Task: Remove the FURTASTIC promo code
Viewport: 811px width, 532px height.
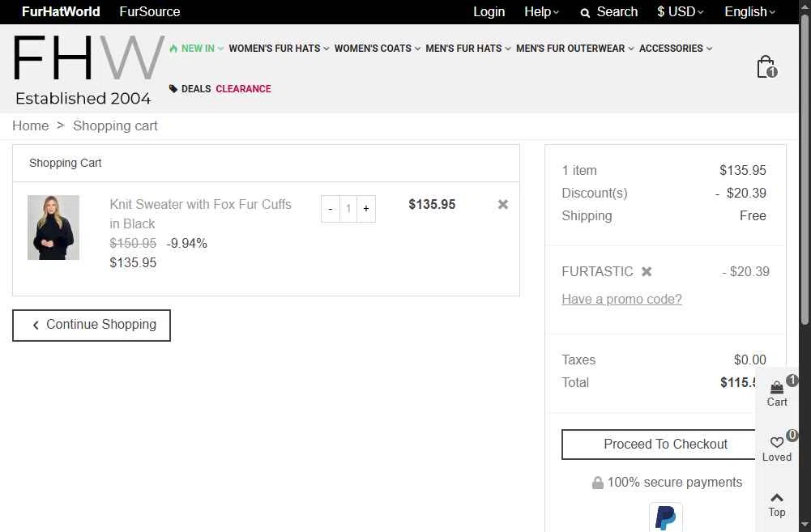Action: (x=647, y=271)
